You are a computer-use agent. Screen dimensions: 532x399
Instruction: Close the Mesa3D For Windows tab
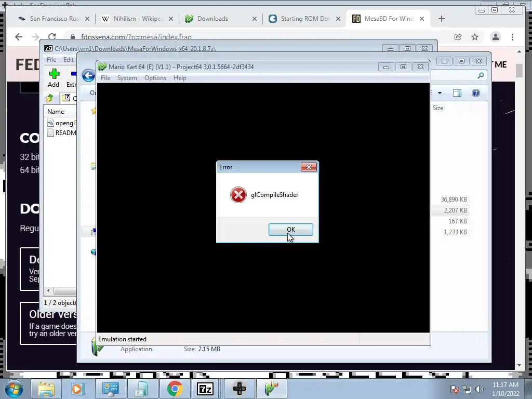pyautogui.click(x=422, y=19)
